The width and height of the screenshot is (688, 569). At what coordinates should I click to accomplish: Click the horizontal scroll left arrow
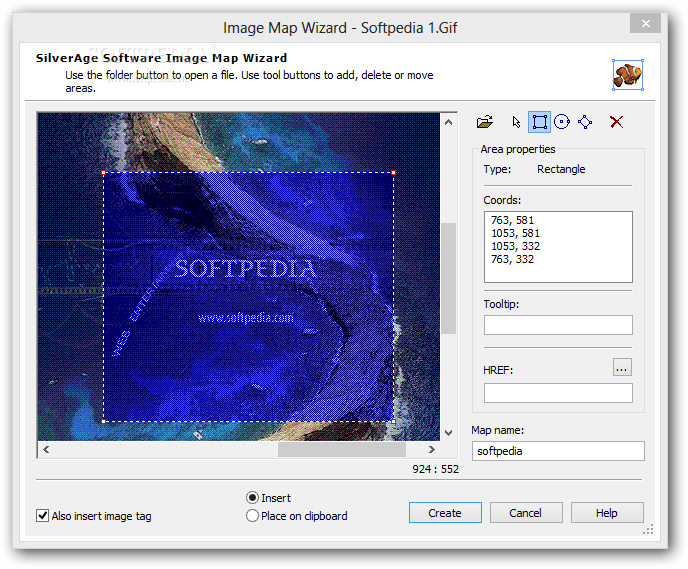[x=46, y=449]
